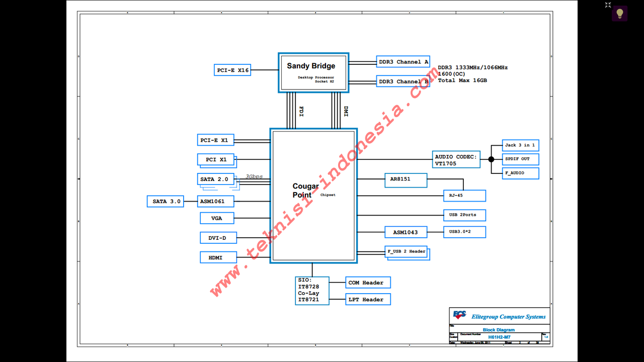Screen dimensions: 644x362
Task: Click the 1.0 revision value
Action: (x=546, y=337)
